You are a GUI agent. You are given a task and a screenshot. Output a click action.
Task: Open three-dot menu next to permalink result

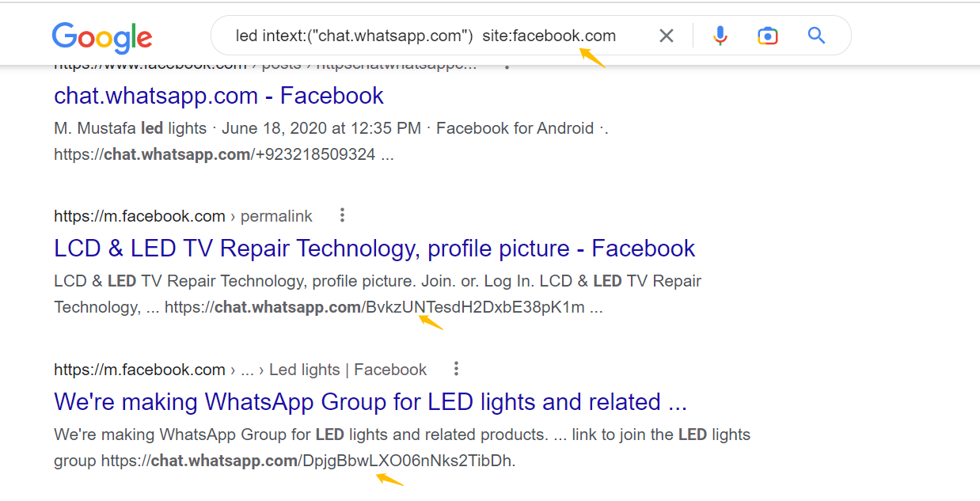[342, 215]
